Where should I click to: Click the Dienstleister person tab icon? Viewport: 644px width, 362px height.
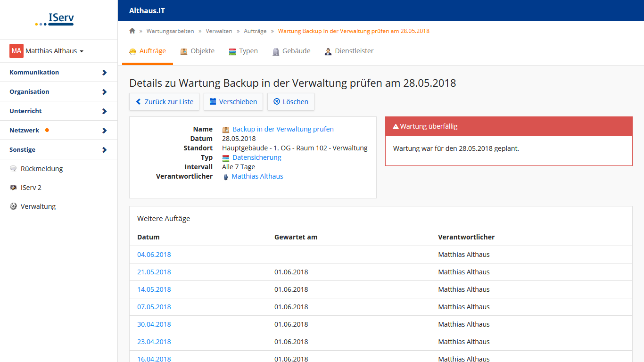coord(328,51)
